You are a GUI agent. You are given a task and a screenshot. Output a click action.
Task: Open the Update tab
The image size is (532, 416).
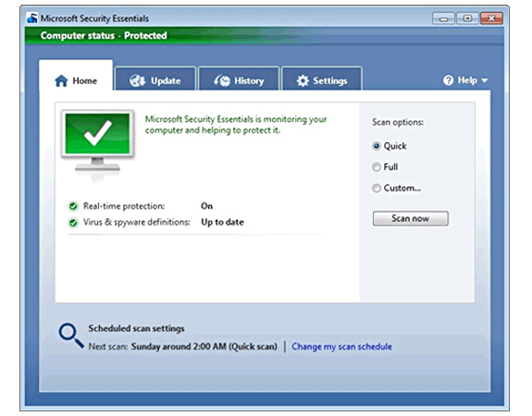[x=155, y=79]
